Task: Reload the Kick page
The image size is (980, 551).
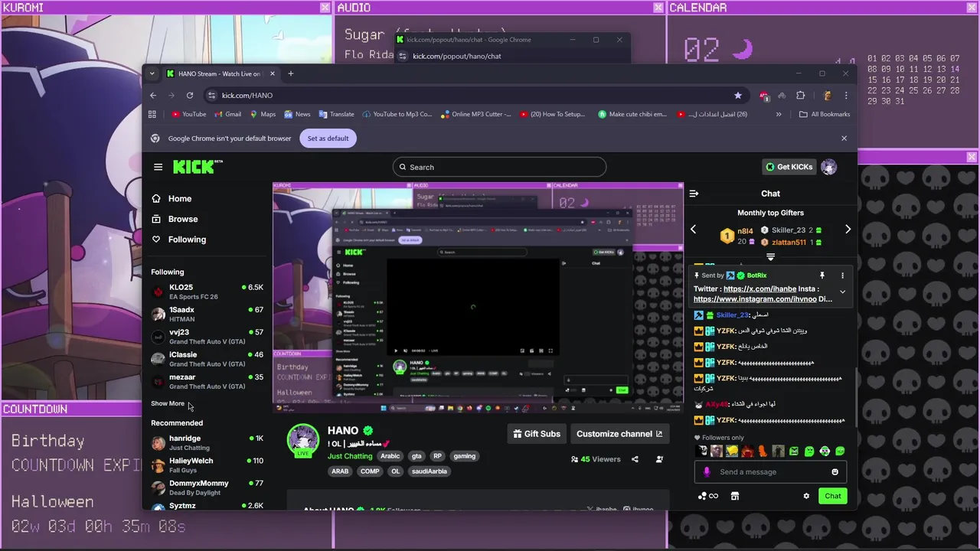Action: pos(190,96)
